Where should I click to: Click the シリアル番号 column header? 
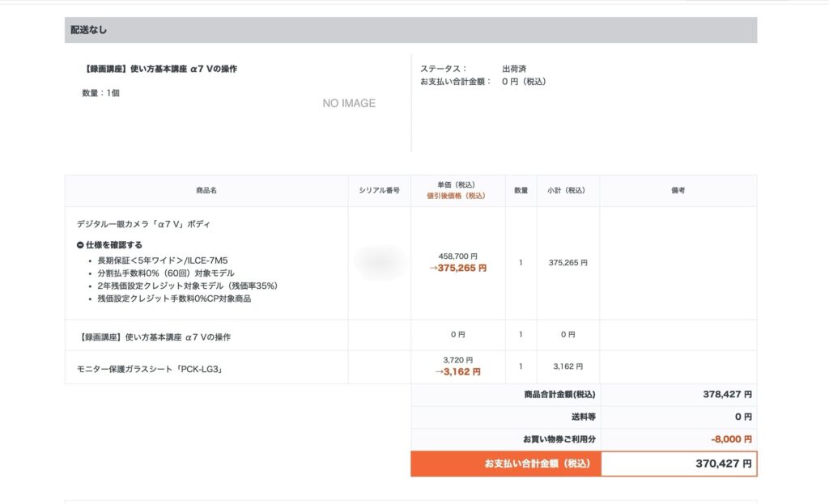pyautogui.click(x=379, y=191)
